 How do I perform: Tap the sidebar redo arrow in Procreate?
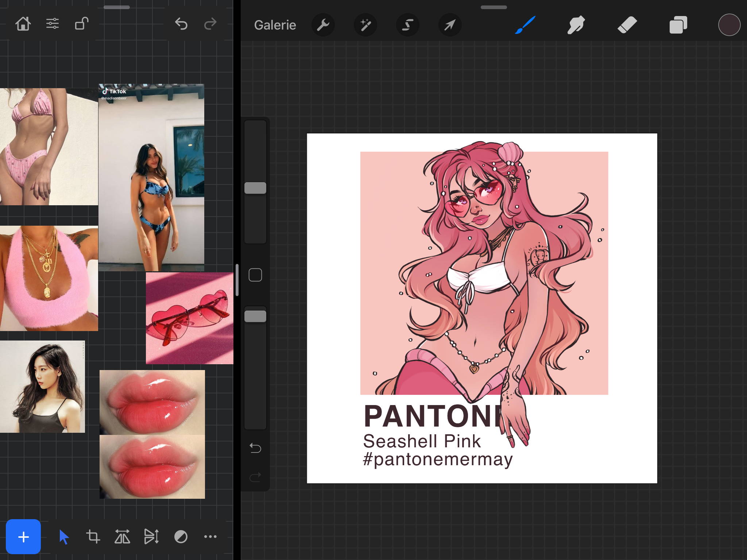(255, 477)
